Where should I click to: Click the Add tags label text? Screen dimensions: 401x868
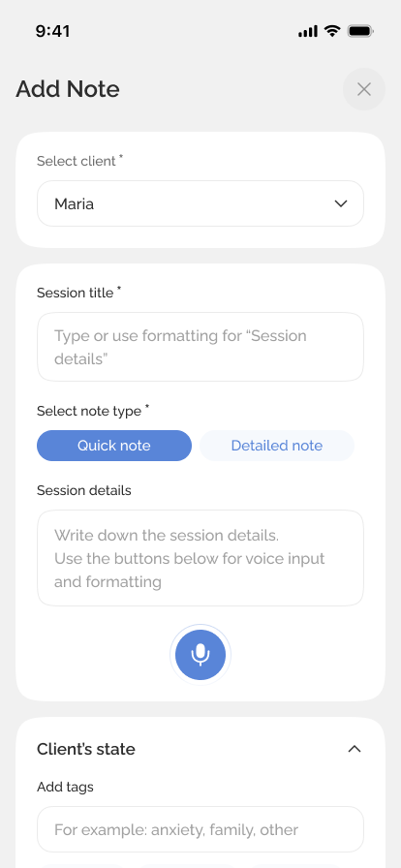click(65, 788)
